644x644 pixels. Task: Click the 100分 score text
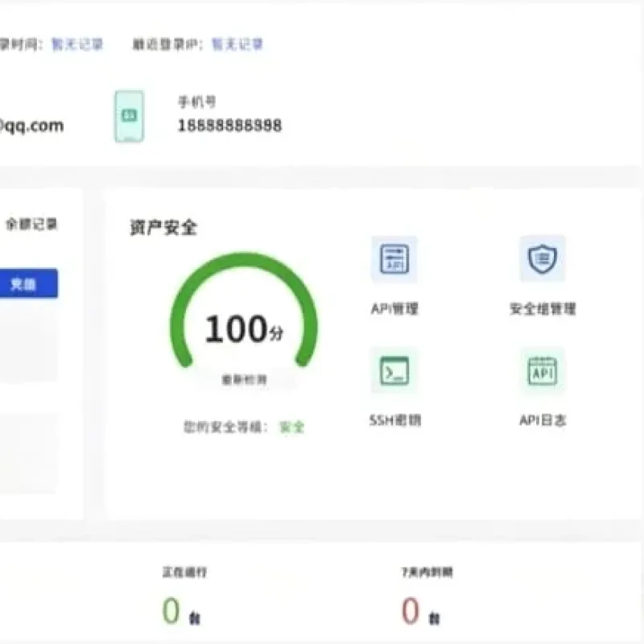click(244, 328)
